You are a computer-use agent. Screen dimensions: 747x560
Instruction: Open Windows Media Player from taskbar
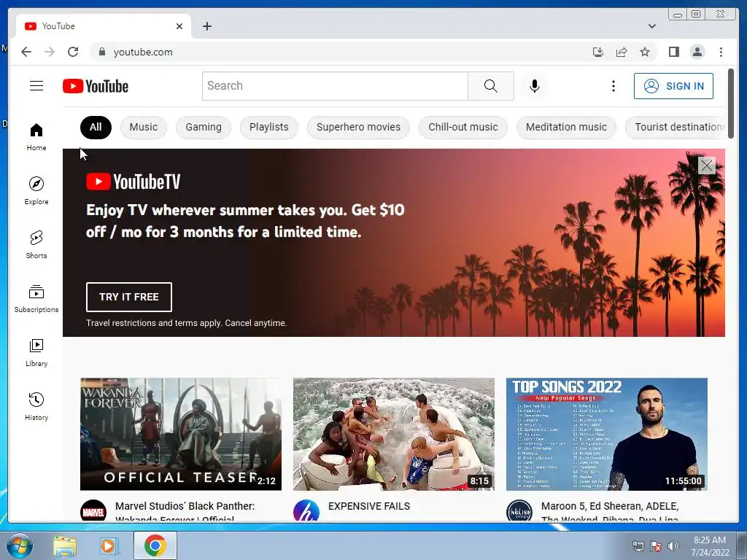point(108,546)
